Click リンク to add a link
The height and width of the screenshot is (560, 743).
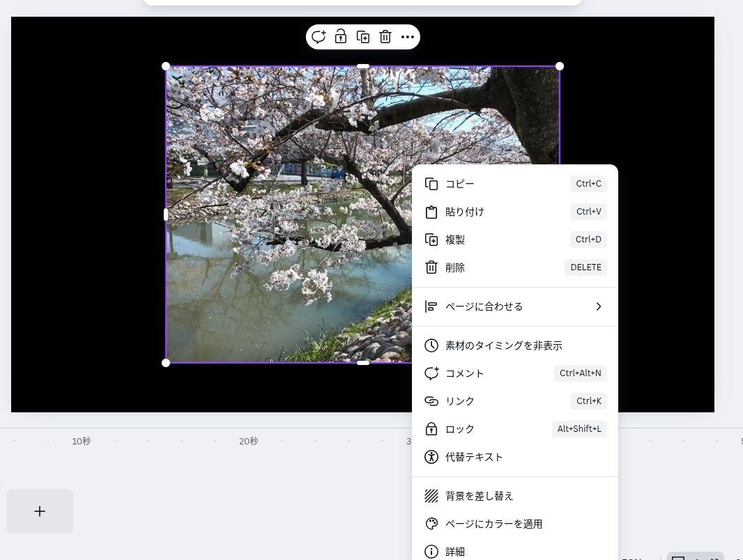click(460, 401)
